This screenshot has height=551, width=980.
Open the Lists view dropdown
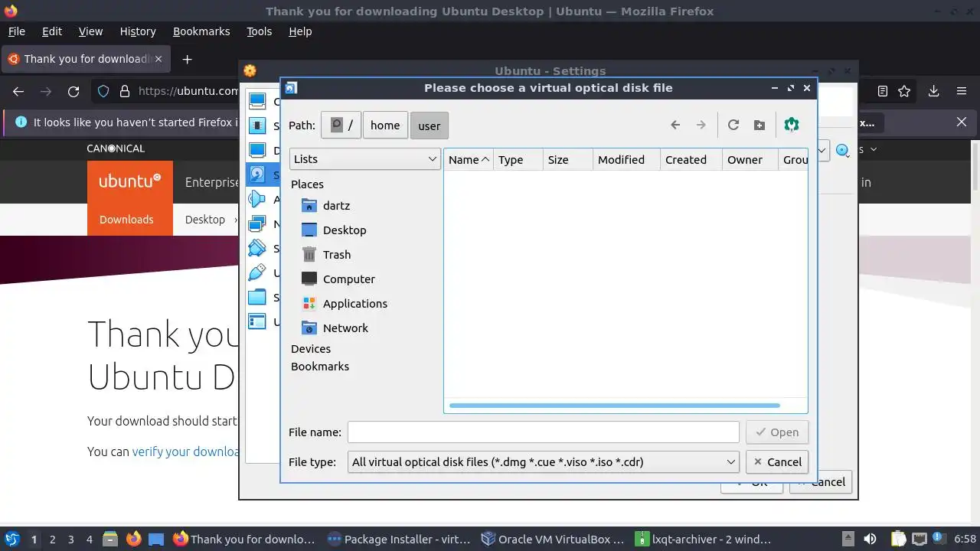[364, 159]
